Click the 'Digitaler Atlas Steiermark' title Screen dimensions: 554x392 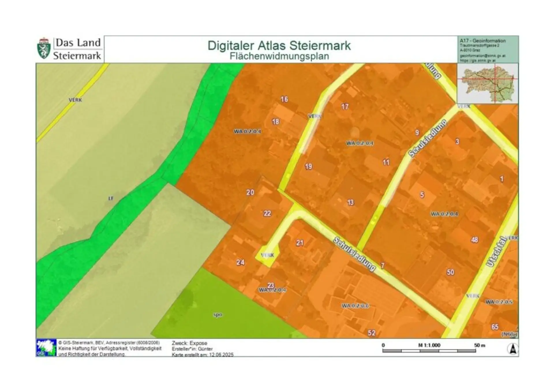pos(279,46)
